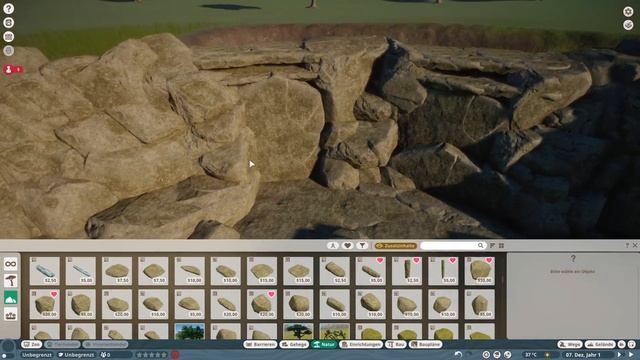Viewport: 640px width, 360px height.
Task: Open the Zoo tab
Action: click(31, 344)
